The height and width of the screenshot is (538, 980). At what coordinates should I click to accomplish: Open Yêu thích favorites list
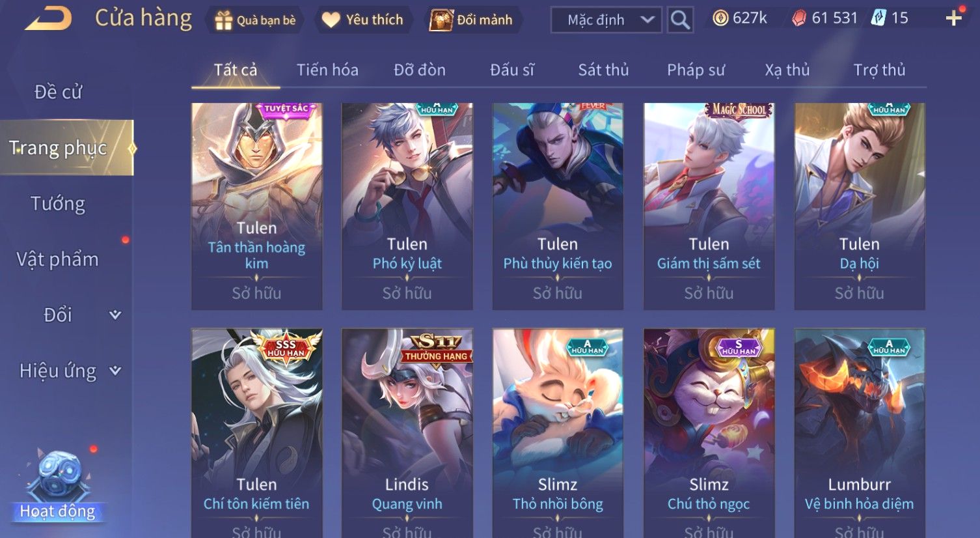pyautogui.click(x=363, y=20)
